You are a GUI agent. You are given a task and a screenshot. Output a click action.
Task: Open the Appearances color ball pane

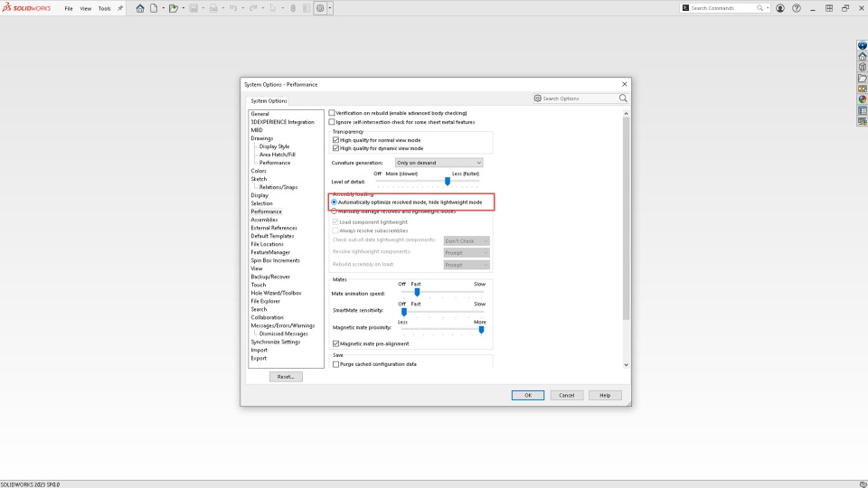coord(863,99)
